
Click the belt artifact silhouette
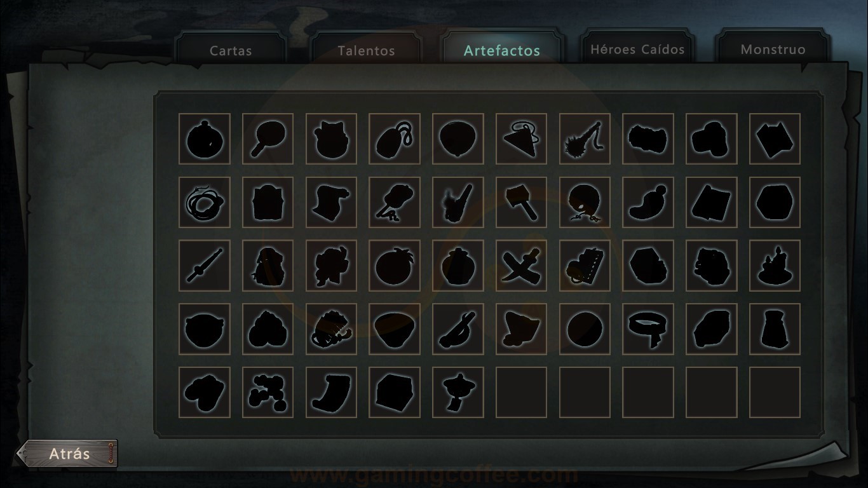point(649,329)
